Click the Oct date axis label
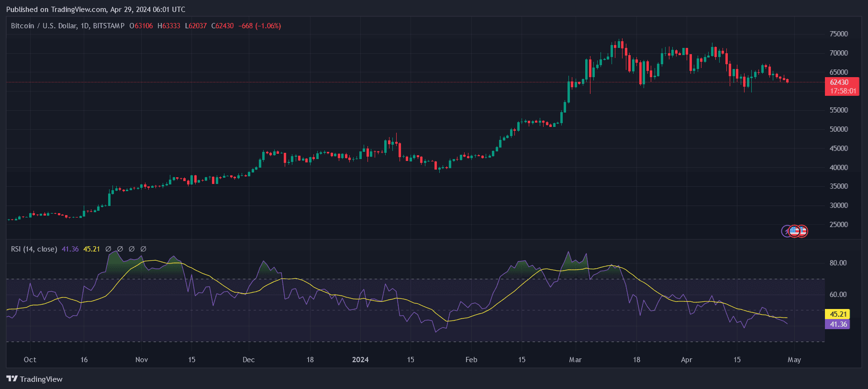 [x=30, y=360]
